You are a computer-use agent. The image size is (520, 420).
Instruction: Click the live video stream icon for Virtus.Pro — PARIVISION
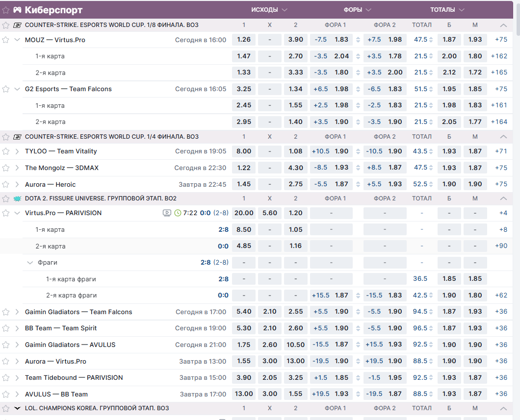(167, 213)
